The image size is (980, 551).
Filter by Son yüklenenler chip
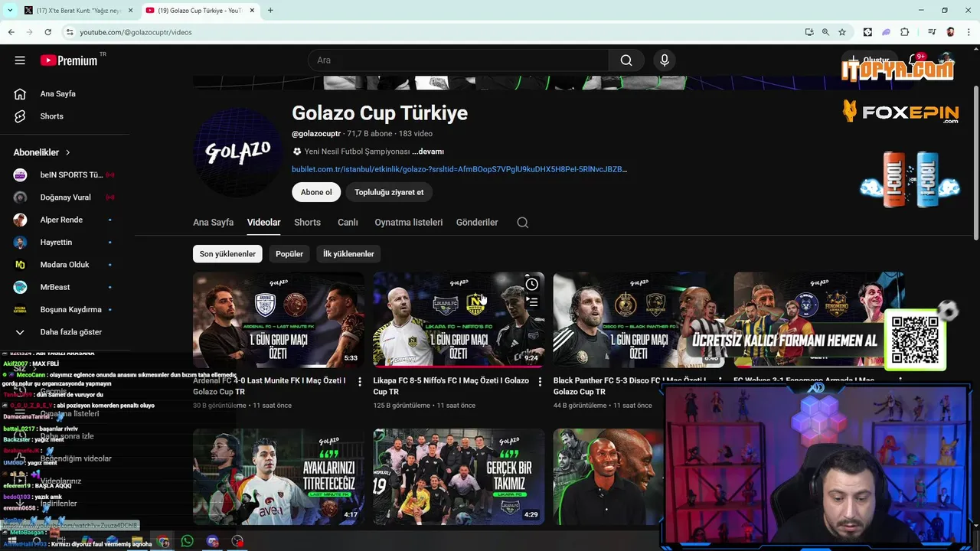pos(227,254)
